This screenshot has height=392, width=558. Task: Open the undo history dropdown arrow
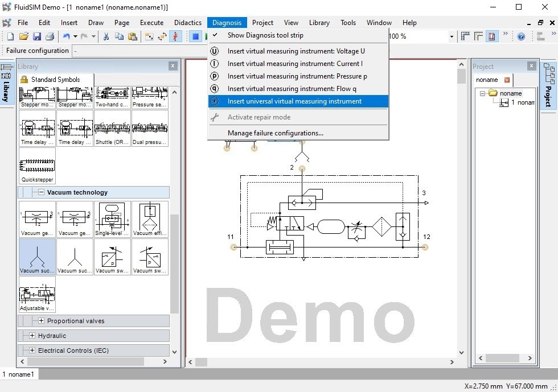click(x=75, y=36)
